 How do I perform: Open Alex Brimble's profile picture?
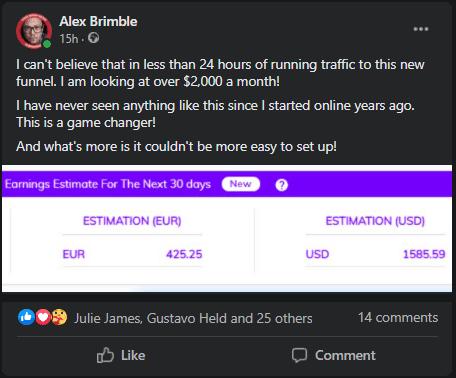pyautogui.click(x=33, y=31)
